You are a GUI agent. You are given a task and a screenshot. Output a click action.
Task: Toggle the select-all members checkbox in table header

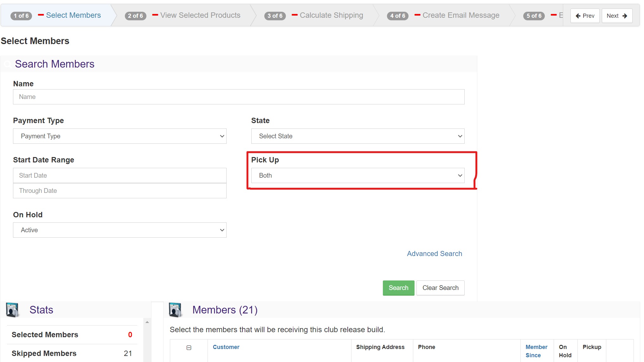(189, 348)
